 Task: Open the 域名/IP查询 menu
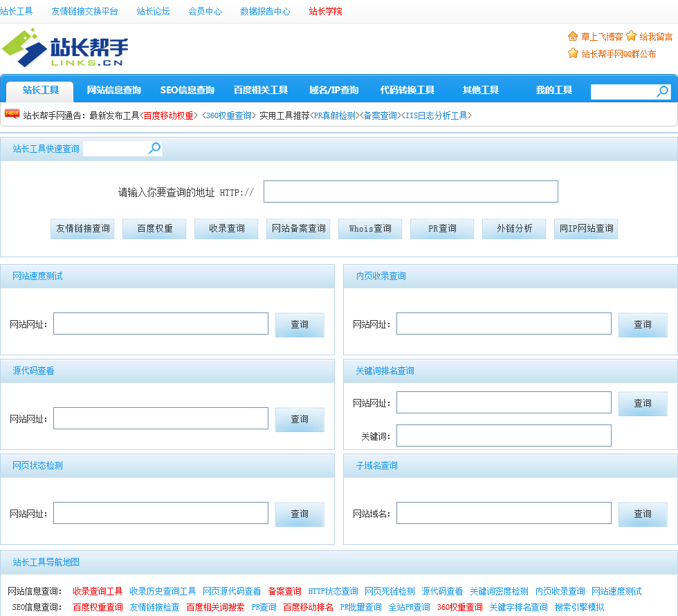coord(333,90)
